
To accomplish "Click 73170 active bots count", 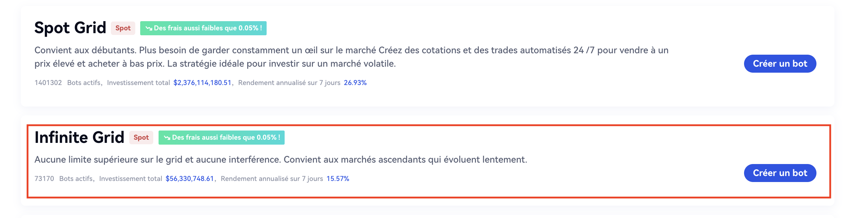I will [x=44, y=178].
